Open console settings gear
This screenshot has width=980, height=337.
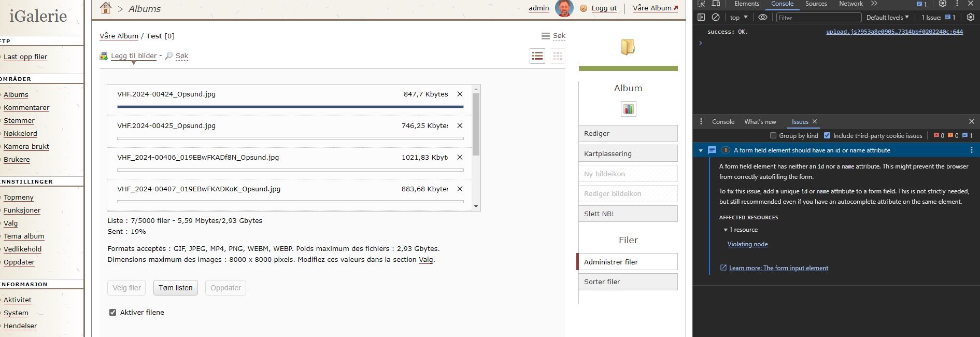(x=971, y=17)
